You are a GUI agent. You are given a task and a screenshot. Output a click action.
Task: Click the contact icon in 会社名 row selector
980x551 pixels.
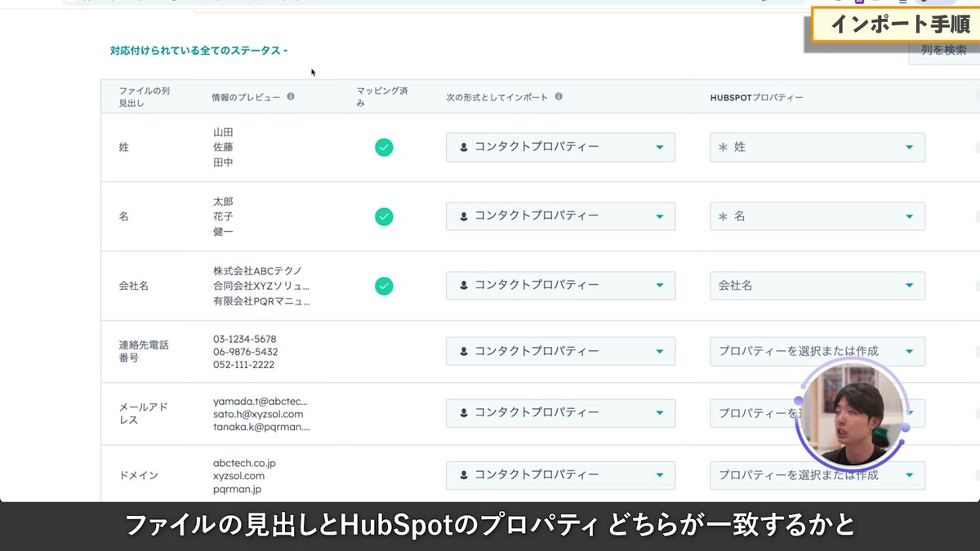click(462, 286)
